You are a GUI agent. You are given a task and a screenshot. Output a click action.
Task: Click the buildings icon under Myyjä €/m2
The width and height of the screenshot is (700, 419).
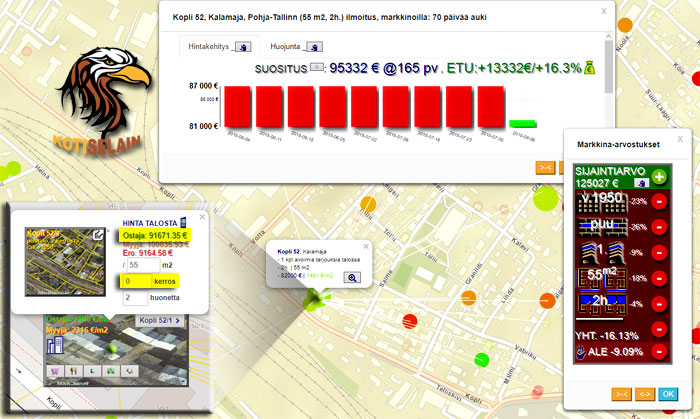(x=54, y=345)
